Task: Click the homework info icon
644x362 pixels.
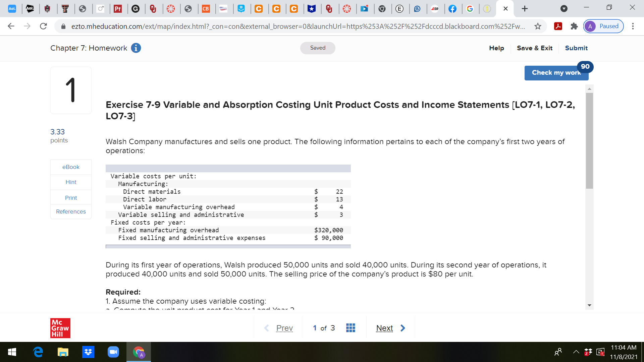Action: [136, 48]
